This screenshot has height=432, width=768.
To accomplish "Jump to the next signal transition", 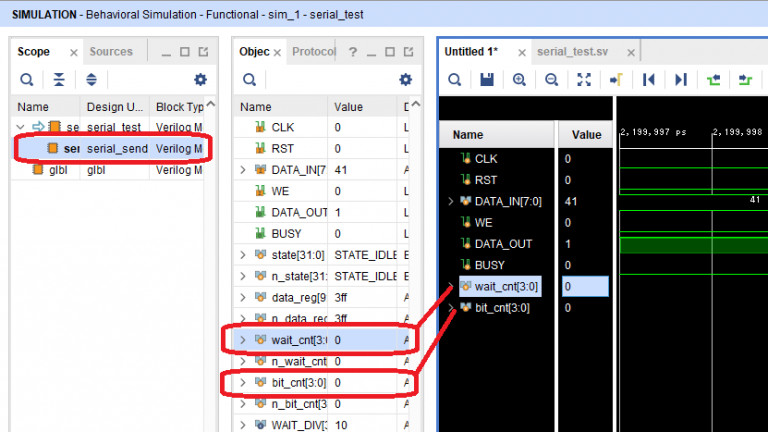I will pyautogui.click(x=745, y=80).
